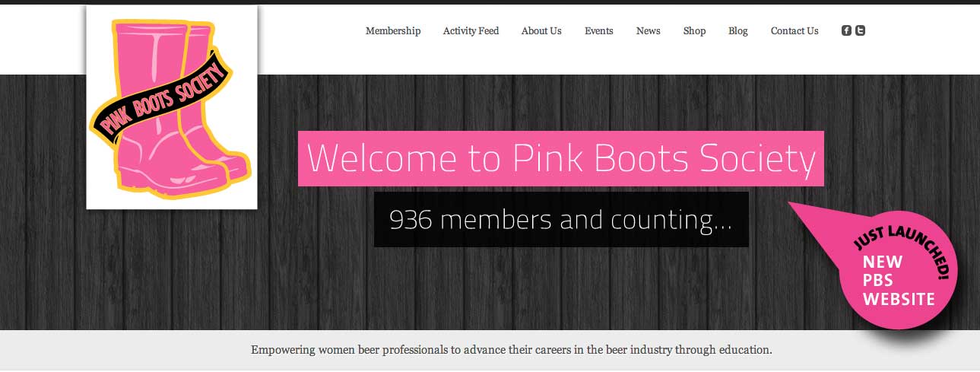Click the 936 members and counting box
The image size is (980, 372).
tap(561, 220)
